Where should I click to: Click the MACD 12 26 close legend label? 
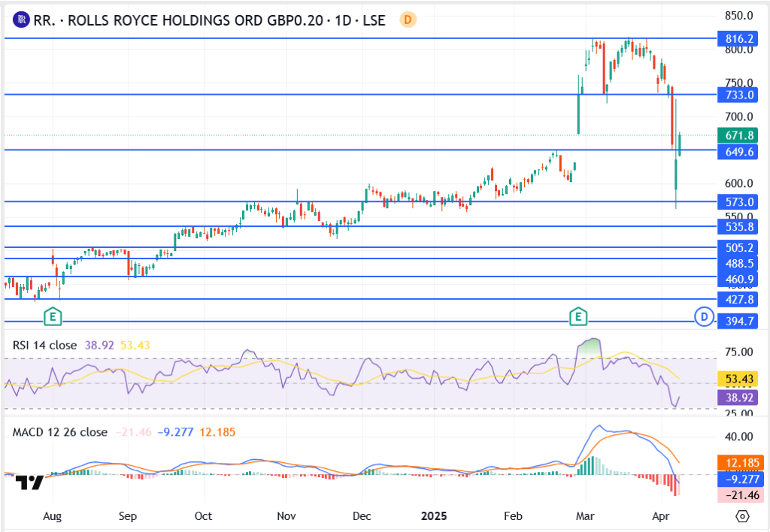(59, 432)
